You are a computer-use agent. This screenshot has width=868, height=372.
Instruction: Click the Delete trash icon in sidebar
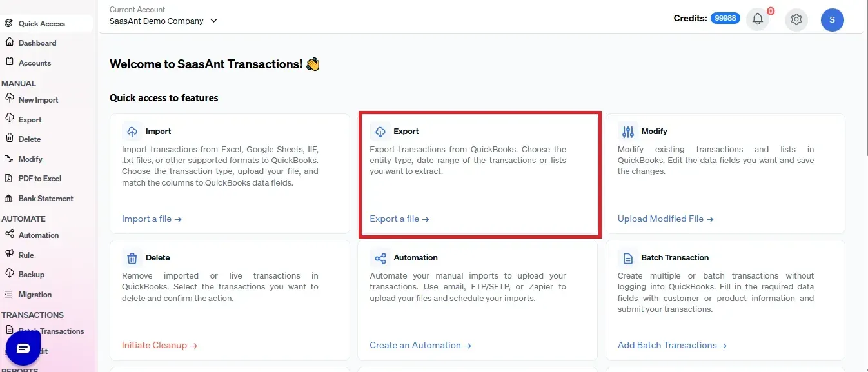pyautogui.click(x=9, y=138)
